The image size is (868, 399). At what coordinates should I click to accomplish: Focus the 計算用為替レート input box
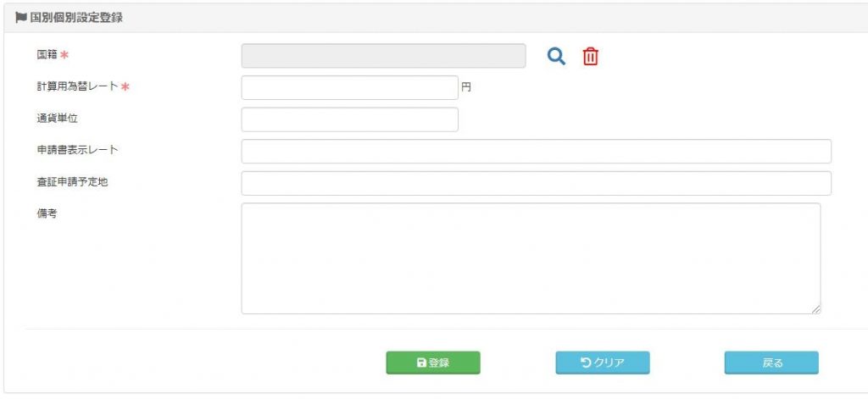click(x=349, y=88)
